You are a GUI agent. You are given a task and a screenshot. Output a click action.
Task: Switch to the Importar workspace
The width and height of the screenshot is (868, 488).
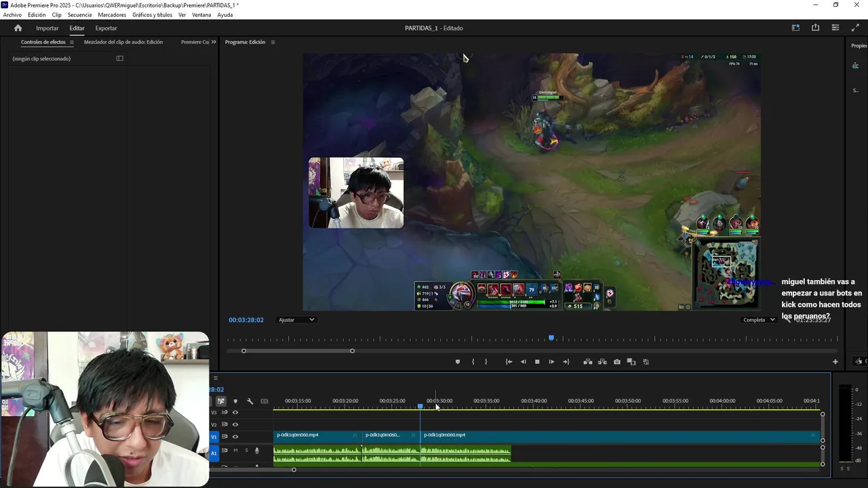pos(47,28)
